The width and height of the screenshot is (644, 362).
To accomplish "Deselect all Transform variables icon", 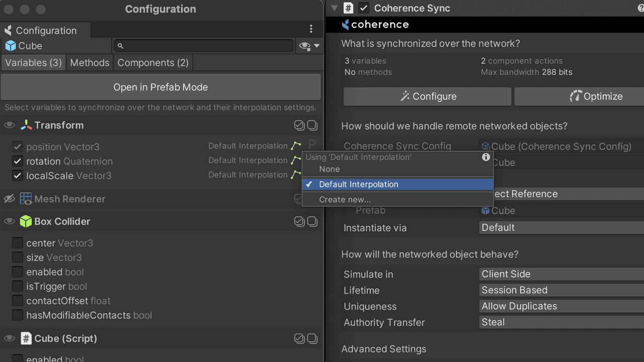I will (312, 125).
